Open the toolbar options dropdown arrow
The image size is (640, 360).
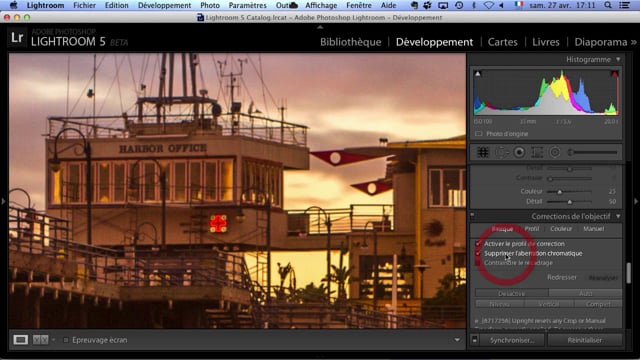coord(457,340)
